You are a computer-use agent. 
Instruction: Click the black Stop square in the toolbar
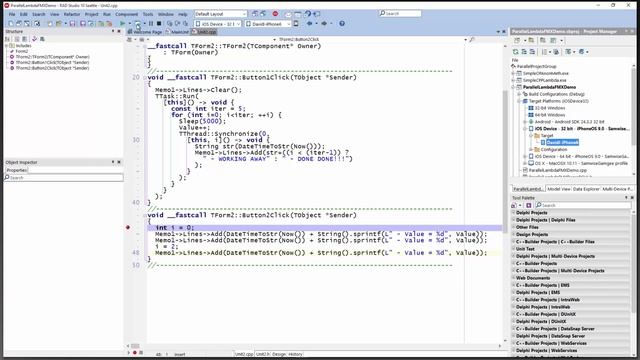tap(159, 24)
